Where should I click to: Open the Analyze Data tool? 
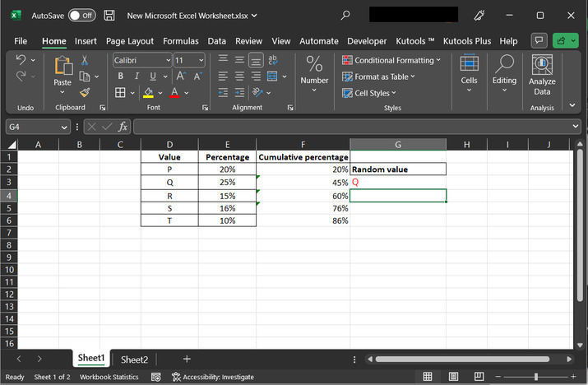pyautogui.click(x=542, y=76)
